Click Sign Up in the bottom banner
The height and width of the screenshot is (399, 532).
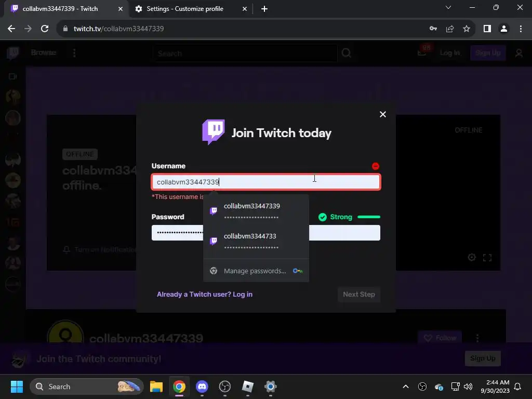[483, 358]
